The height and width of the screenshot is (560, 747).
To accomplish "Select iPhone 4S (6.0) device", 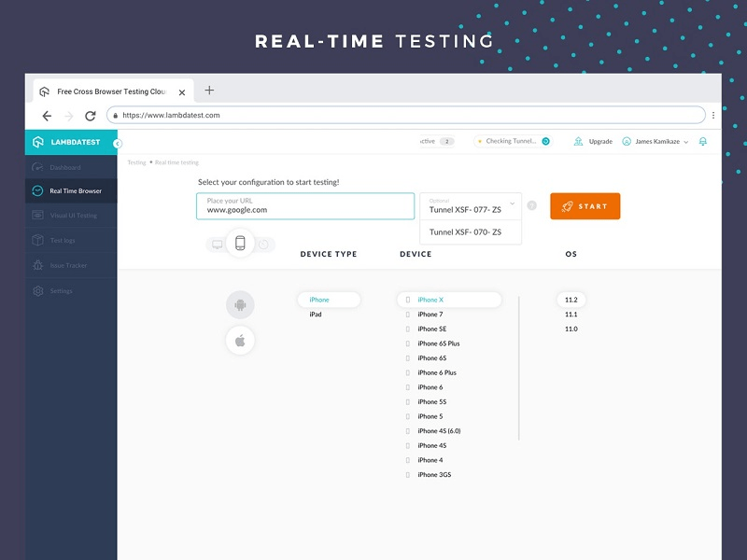I will 439,431.
